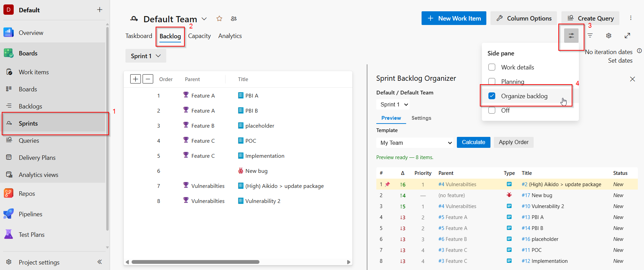This screenshot has height=270, width=644.
Task: Click scrollbar right arrow in backlog
Action: point(349,262)
